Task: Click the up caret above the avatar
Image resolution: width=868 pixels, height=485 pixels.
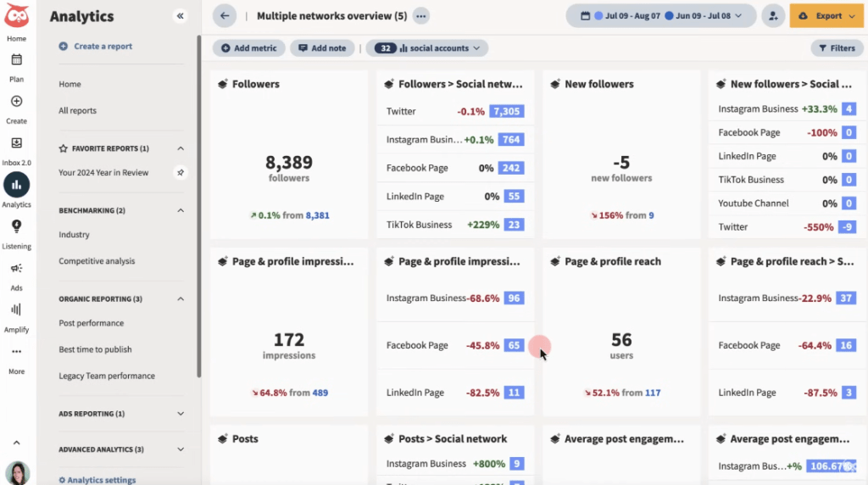Action: pyautogui.click(x=17, y=443)
